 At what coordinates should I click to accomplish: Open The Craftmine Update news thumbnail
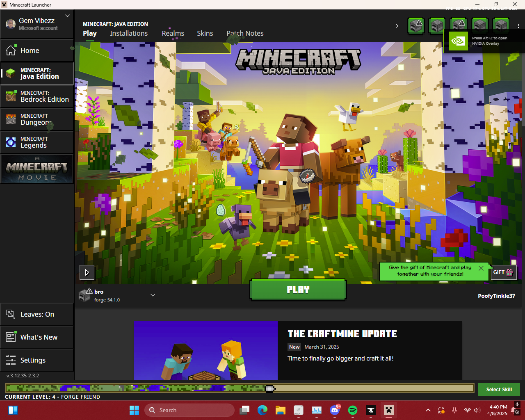206,350
